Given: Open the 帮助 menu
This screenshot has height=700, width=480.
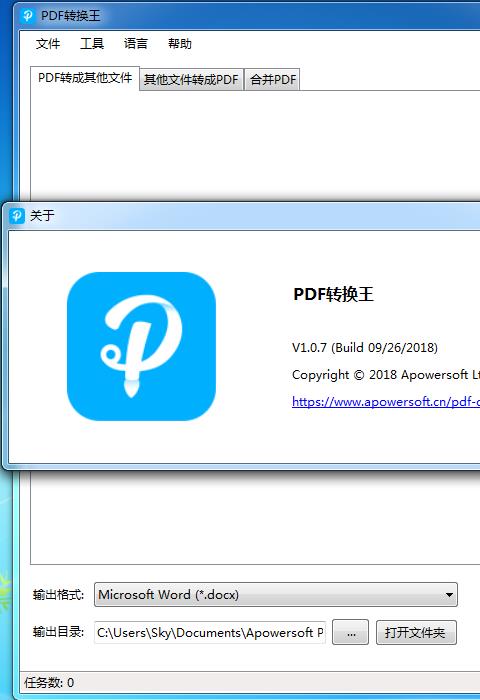Looking at the screenshot, I should 179,44.
